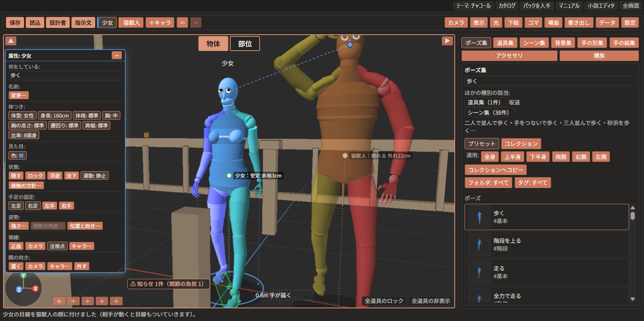Click the 保存 save button
This screenshot has height=321, width=644.
(15, 22)
